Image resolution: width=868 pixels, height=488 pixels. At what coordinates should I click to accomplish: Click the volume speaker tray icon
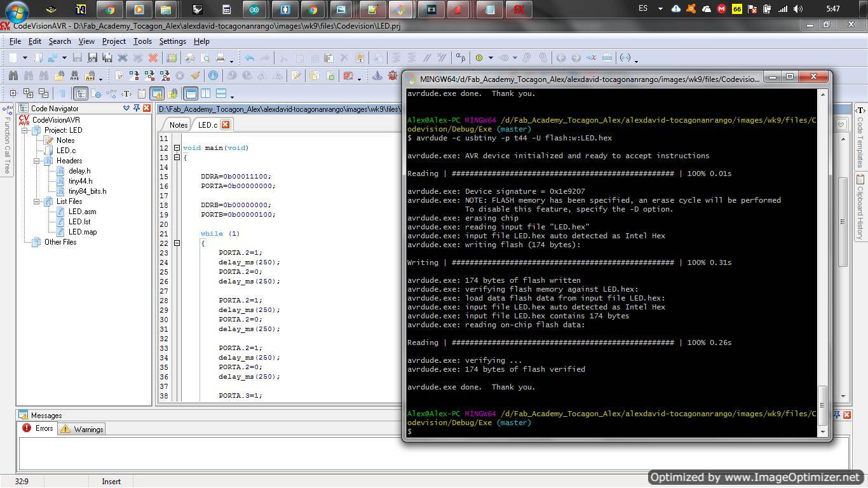798,9
